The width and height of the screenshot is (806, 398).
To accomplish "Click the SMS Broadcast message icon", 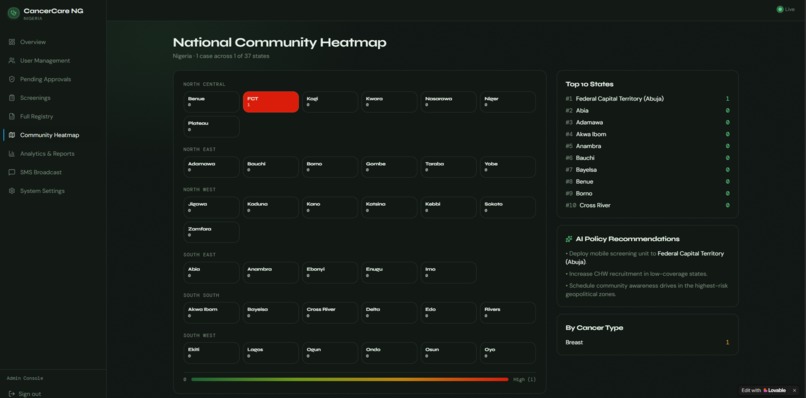I will coord(12,172).
